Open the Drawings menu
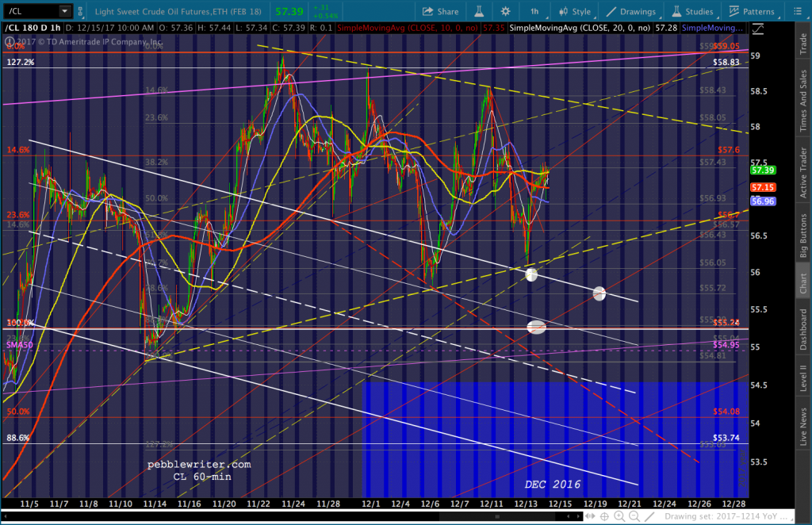812x525 pixels. (x=631, y=11)
